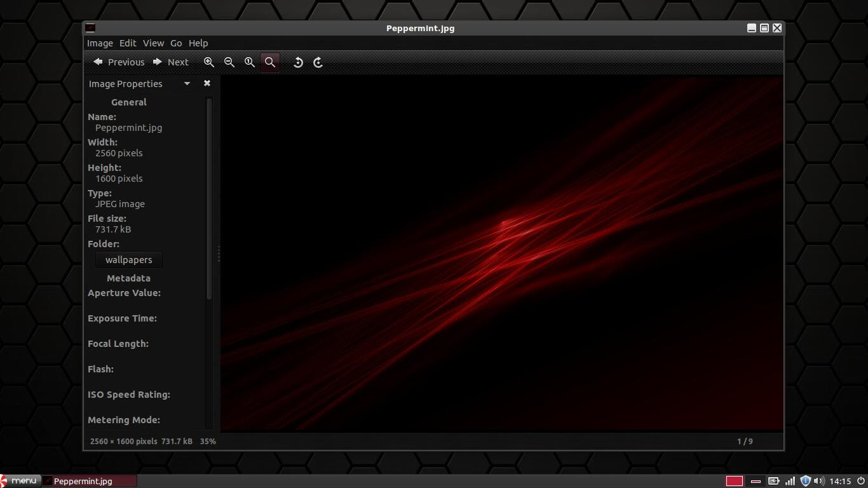This screenshot has width=868, height=488.
Task: Open the View menu
Action: (x=153, y=43)
